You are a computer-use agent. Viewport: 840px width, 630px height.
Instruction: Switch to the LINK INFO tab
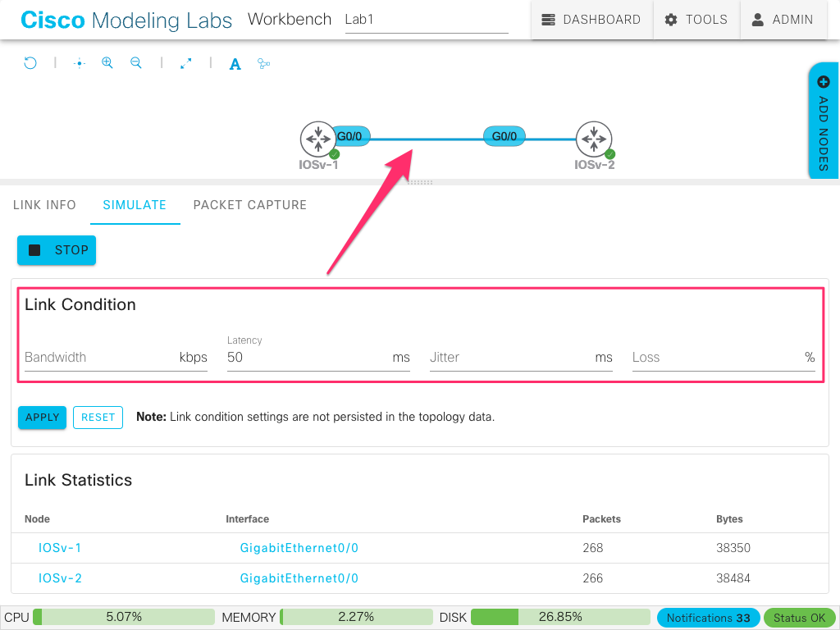[x=44, y=205]
